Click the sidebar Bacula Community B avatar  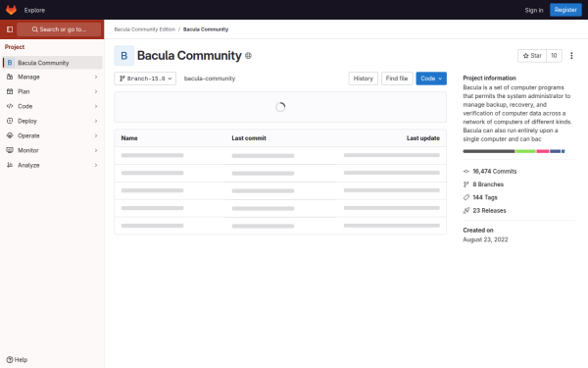pyautogui.click(x=10, y=63)
